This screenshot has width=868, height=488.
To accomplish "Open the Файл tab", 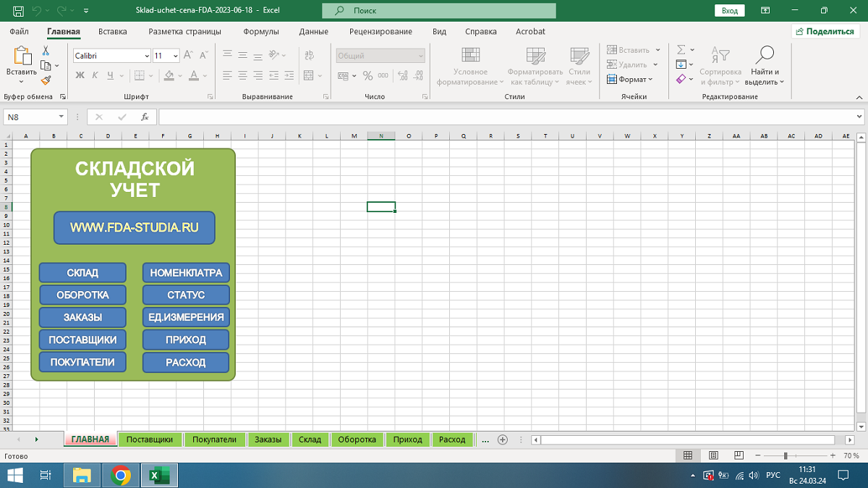I will (x=20, y=32).
